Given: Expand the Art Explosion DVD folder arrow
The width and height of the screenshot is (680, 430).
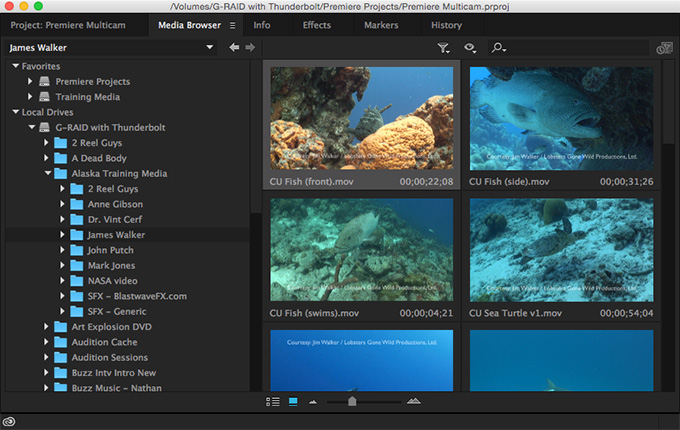Looking at the screenshot, I should point(46,326).
